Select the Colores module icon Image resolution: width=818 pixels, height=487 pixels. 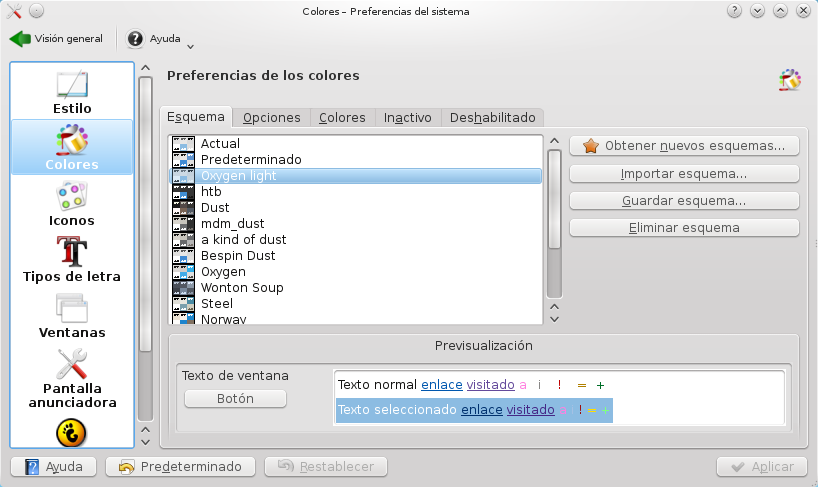tap(72, 140)
